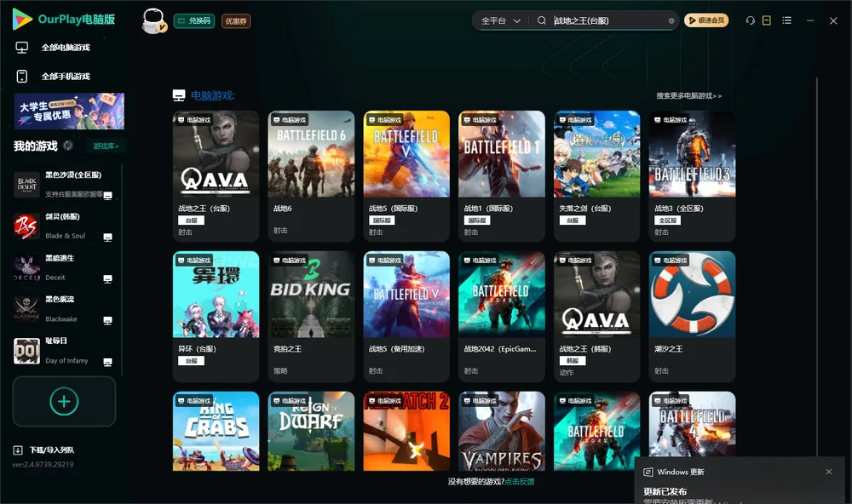This screenshot has height=504, width=852.
Task: Select 全部电脑游戏 in sidebar
Action: coord(66,48)
